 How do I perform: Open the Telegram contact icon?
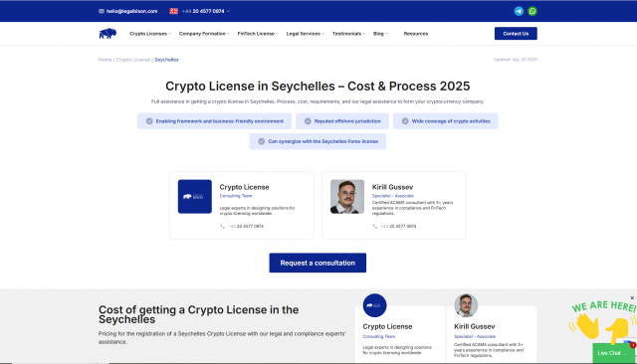tap(519, 11)
